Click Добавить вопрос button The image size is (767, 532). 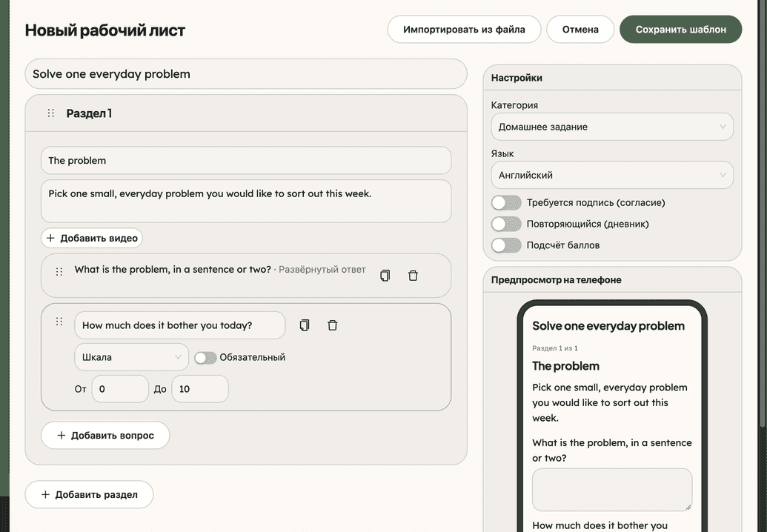pos(105,435)
